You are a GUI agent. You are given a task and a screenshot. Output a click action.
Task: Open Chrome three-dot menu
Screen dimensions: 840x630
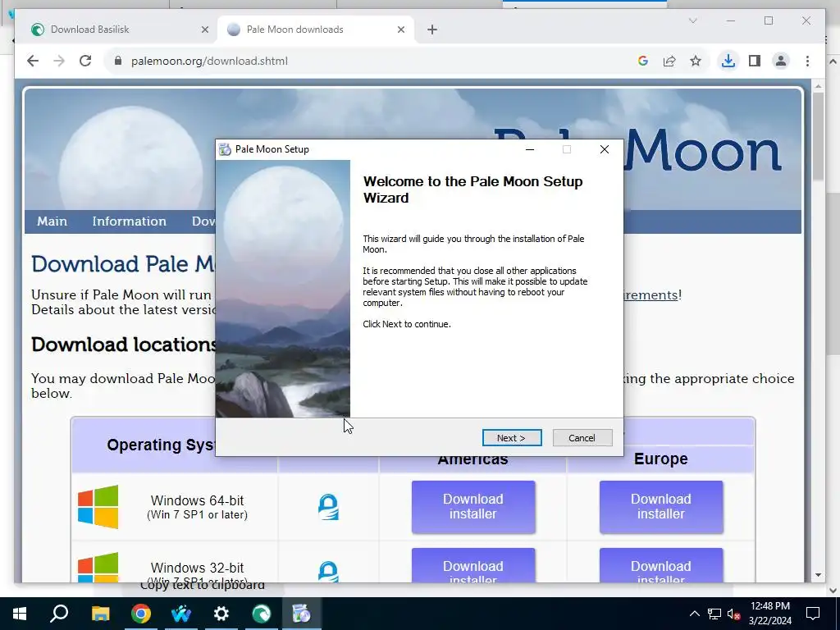[807, 61]
